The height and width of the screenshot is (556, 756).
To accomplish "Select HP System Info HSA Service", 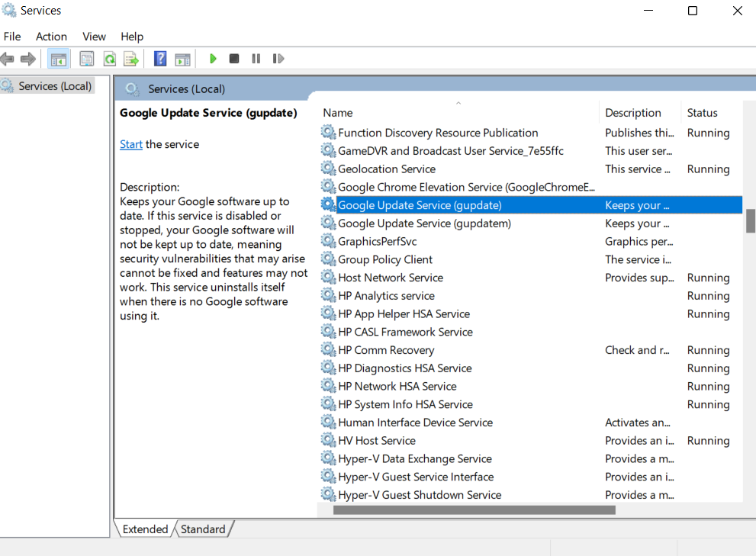I will point(530,404).
